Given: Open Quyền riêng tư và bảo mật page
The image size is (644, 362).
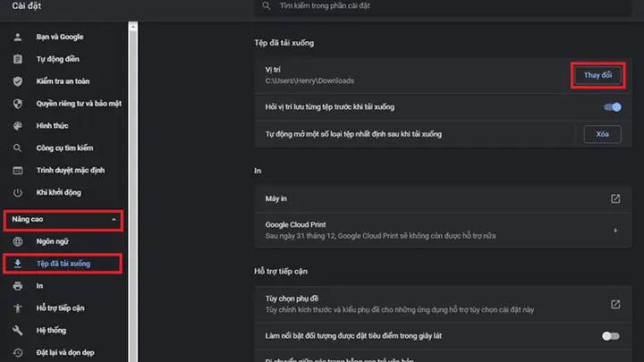Looking at the screenshot, I should click(x=79, y=104).
